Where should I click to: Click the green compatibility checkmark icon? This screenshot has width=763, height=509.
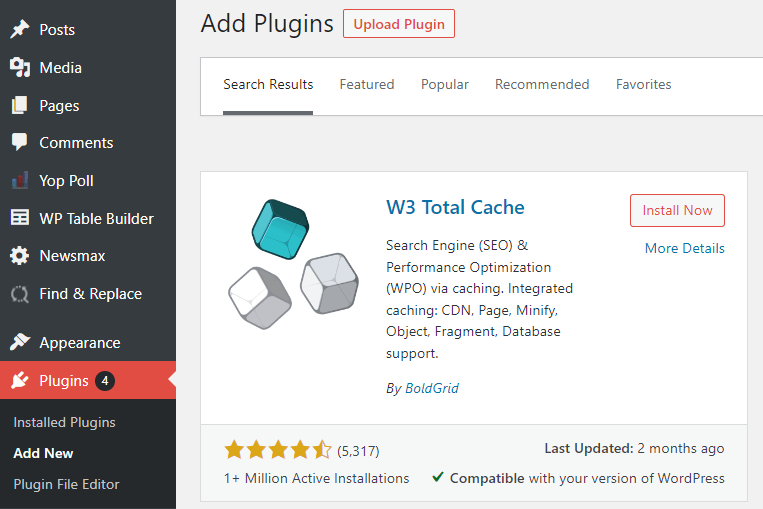(437, 477)
